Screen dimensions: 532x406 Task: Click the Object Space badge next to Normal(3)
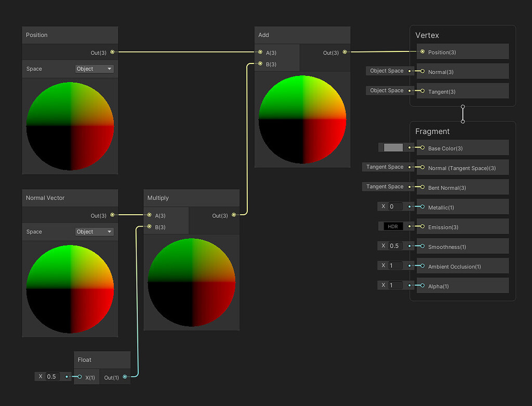387,71
